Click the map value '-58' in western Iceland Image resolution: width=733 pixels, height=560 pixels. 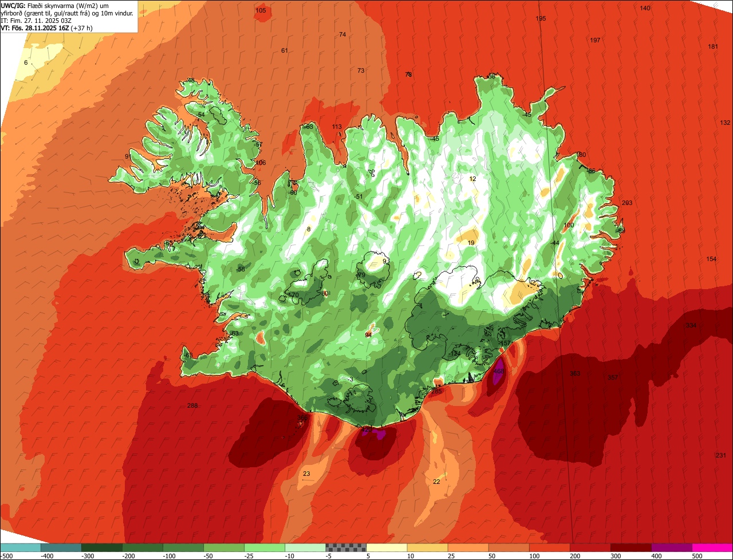[x=241, y=269]
